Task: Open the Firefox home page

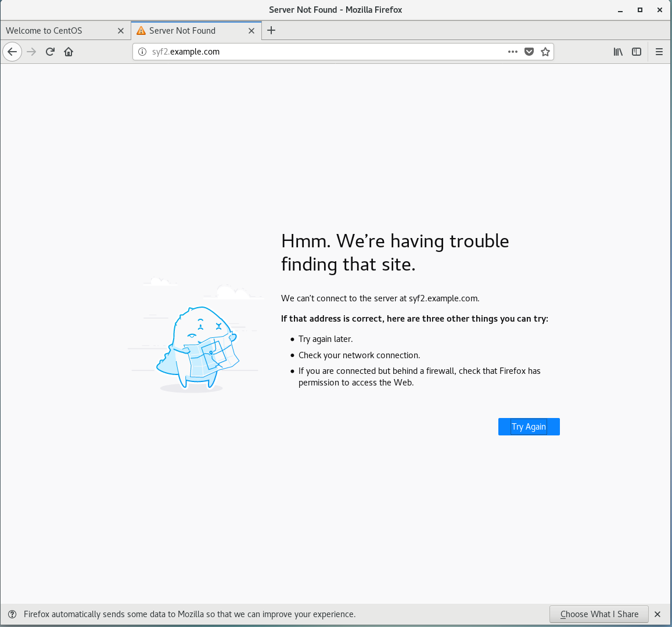Action: pos(69,52)
